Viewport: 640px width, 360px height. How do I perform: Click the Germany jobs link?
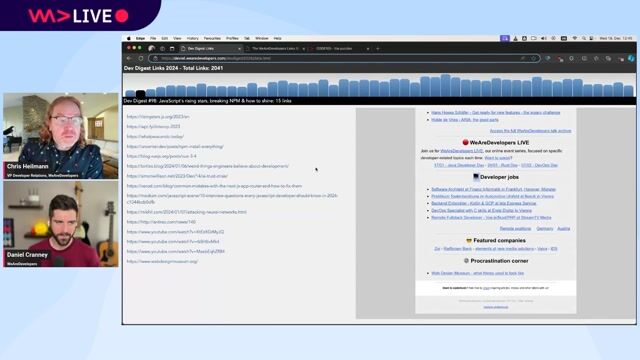[x=545, y=229]
